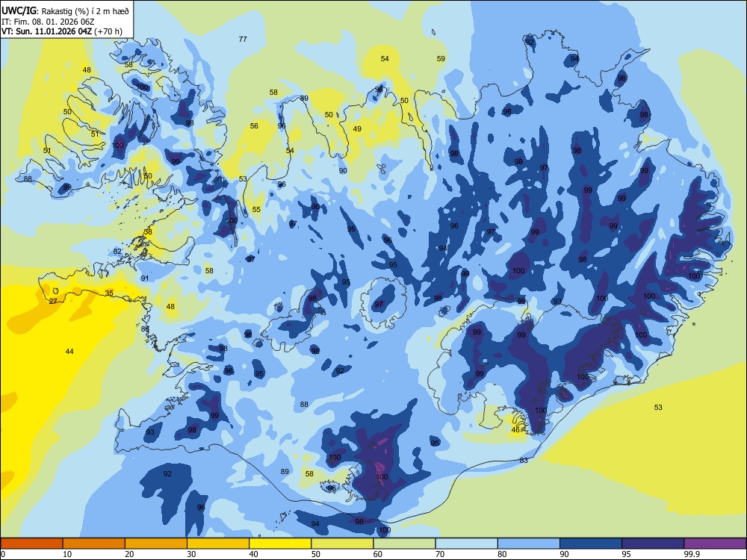Click the golden 30–40 legend swatch

[x=218, y=544]
